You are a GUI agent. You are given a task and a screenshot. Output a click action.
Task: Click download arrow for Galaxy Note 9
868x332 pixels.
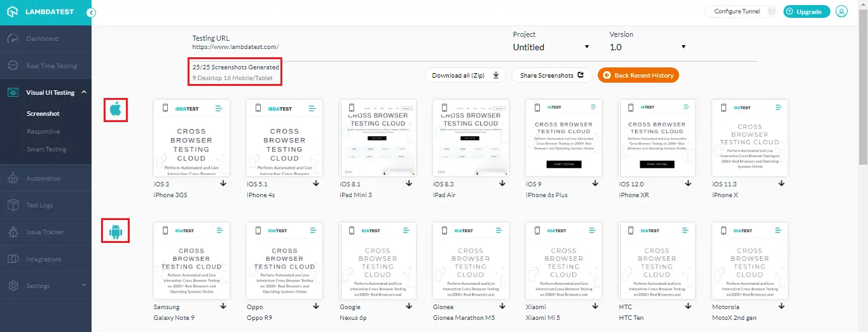click(224, 307)
